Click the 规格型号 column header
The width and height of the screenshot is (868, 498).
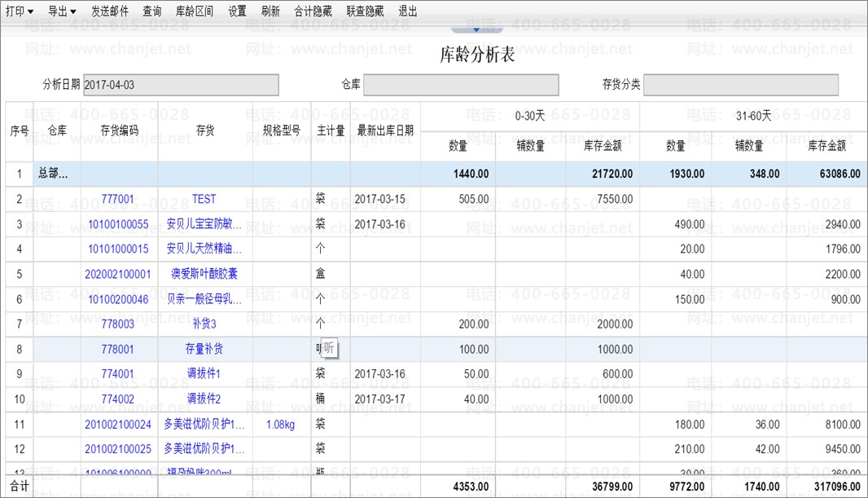(282, 130)
